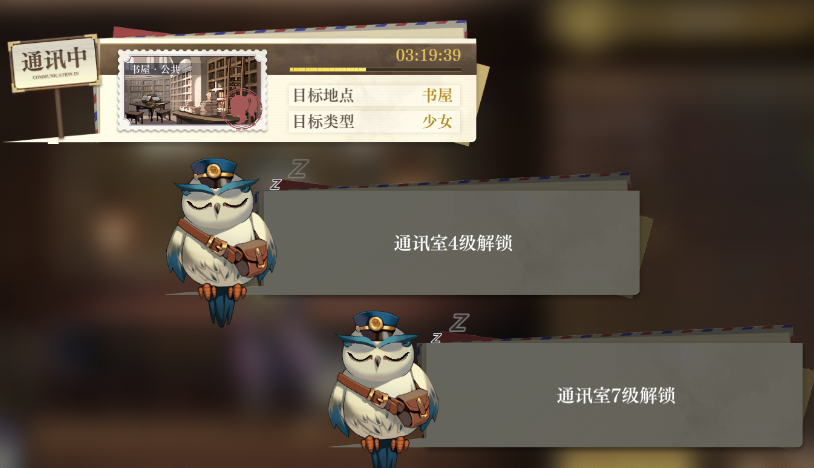814x468 pixels.
Task: Open the 书屋·公共 bookstore stamp picture
Action: (x=193, y=91)
